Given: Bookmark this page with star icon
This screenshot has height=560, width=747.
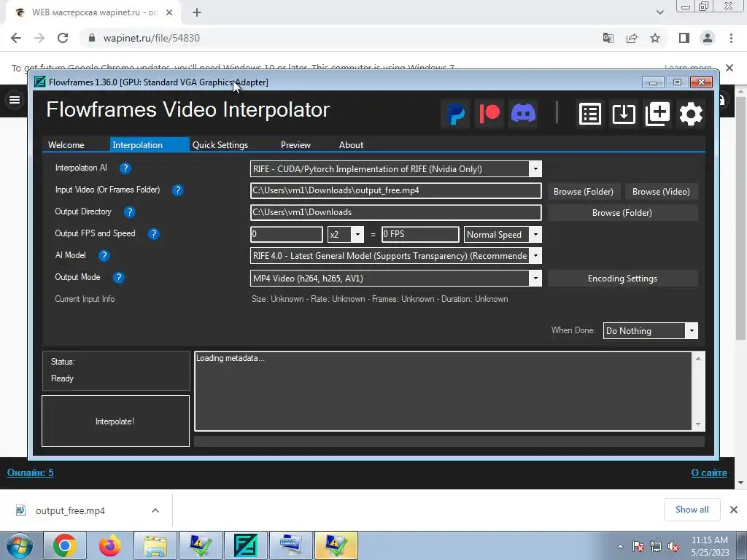Looking at the screenshot, I should (655, 38).
